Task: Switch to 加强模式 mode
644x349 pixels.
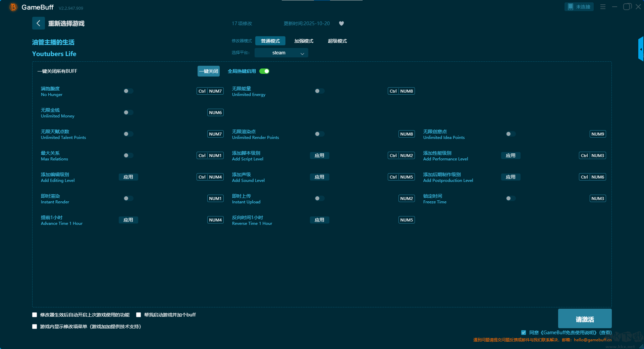Action: [304, 41]
